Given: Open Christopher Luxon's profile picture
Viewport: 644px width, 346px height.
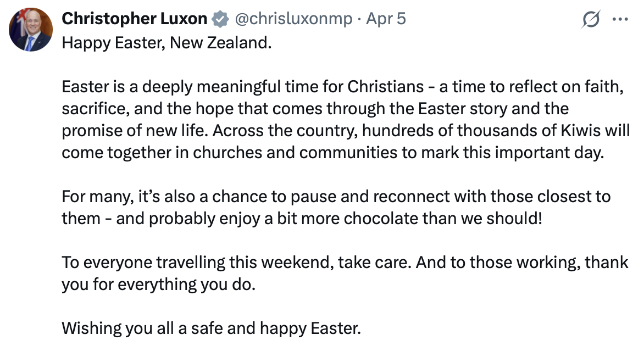Looking at the screenshot, I should tap(31, 30).
